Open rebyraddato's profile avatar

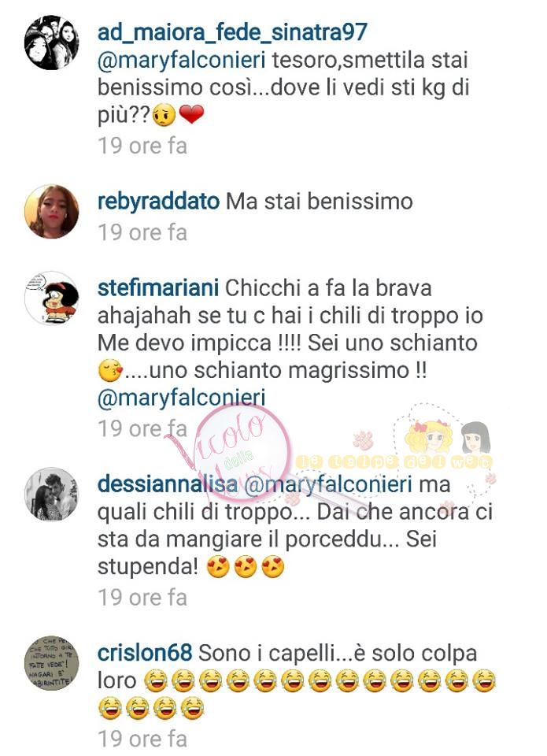(52, 211)
